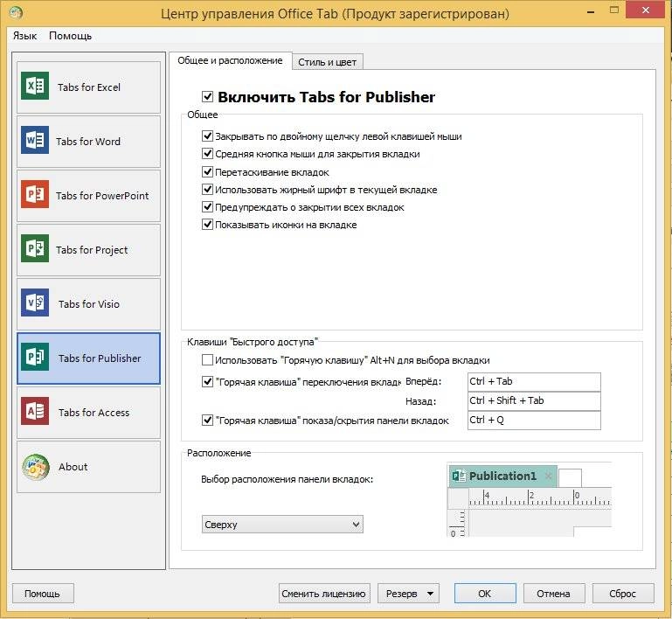Toggle warn on closing all tabs checkbox
672x619 pixels.
coord(207,207)
